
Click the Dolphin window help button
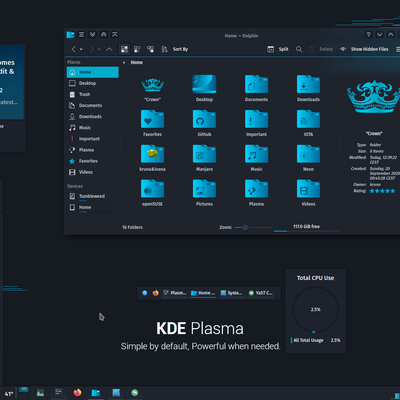[368, 34]
